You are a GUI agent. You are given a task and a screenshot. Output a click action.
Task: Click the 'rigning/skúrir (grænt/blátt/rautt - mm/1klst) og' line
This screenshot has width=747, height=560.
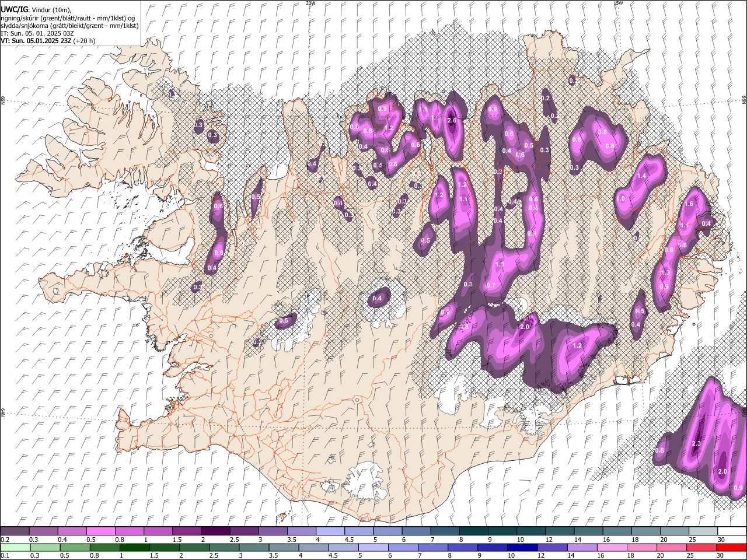point(68,18)
